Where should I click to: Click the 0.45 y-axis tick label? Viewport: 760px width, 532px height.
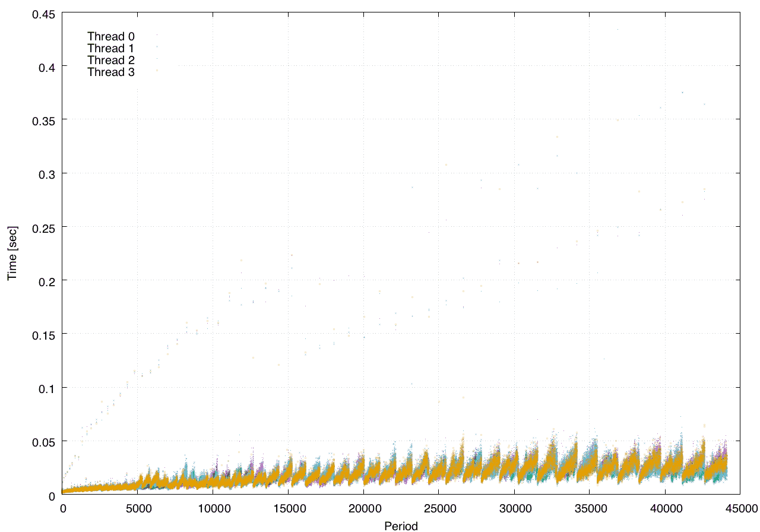click(x=43, y=13)
